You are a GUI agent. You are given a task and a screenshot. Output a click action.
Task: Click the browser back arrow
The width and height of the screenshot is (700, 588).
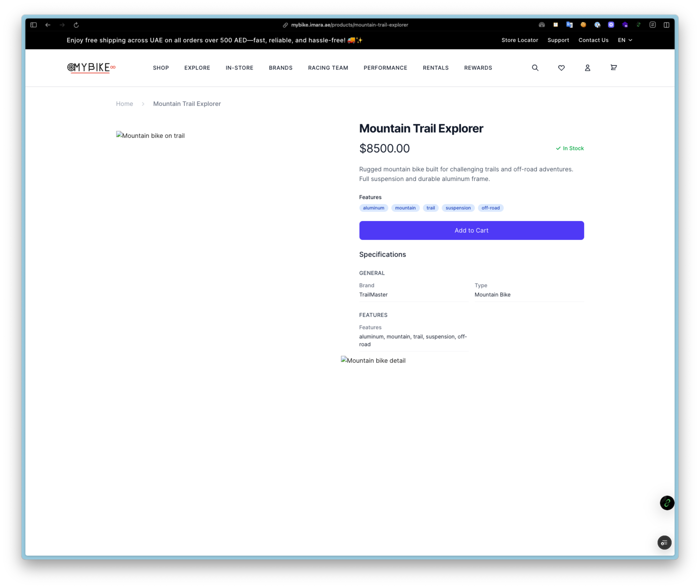point(48,25)
